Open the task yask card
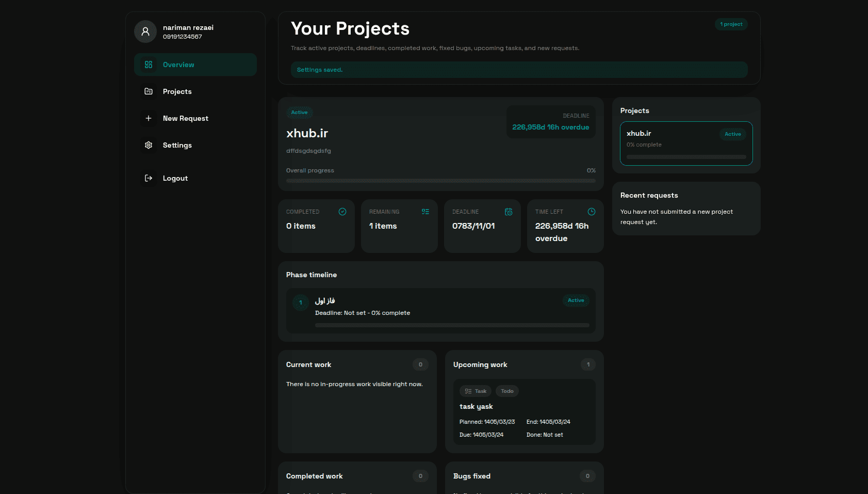 525,412
